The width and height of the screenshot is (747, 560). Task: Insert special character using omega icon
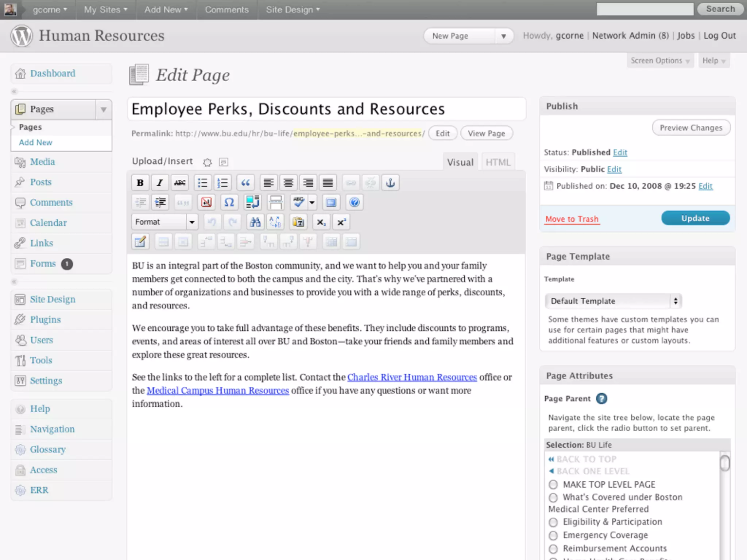coord(229,202)
